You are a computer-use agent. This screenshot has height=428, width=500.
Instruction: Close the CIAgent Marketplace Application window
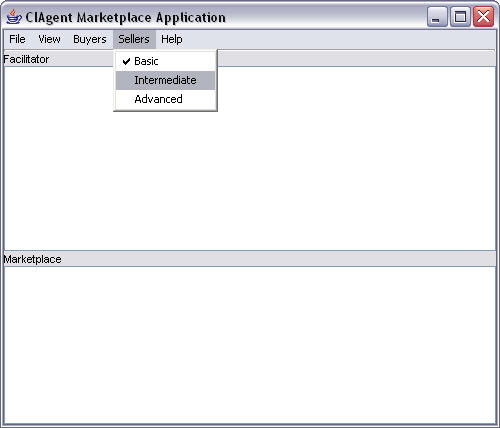[483, 16]
